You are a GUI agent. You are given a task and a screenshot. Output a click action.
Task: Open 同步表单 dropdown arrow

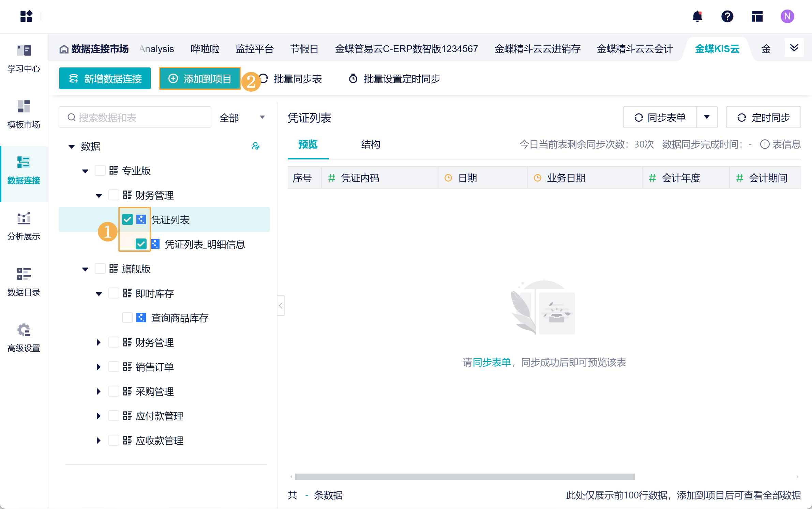click(707, 117)
